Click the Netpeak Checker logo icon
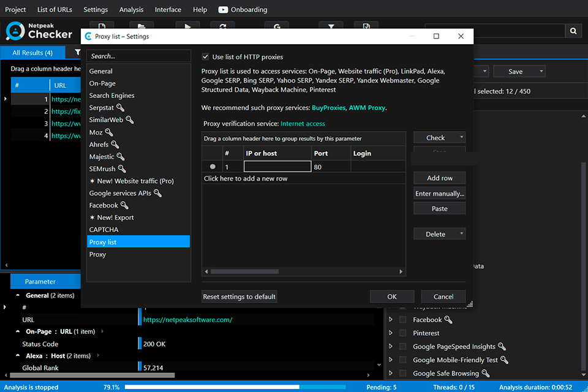The image size is (588, 392). pos(15,31)
